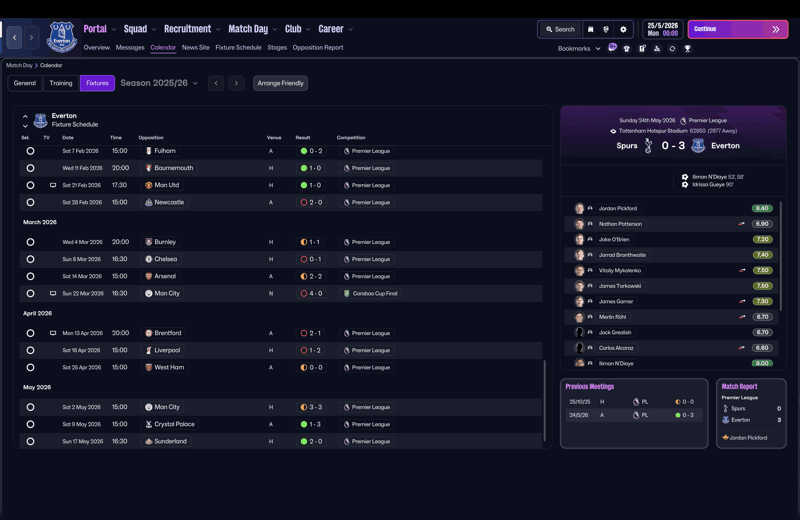This screenshot has width=800, height=520.
Task: Click the fixture list vertical scrollbar
Action: point(544,401)
